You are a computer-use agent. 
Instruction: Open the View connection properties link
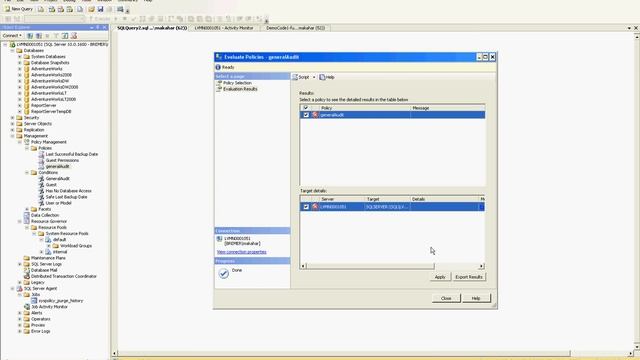point(242,252)
